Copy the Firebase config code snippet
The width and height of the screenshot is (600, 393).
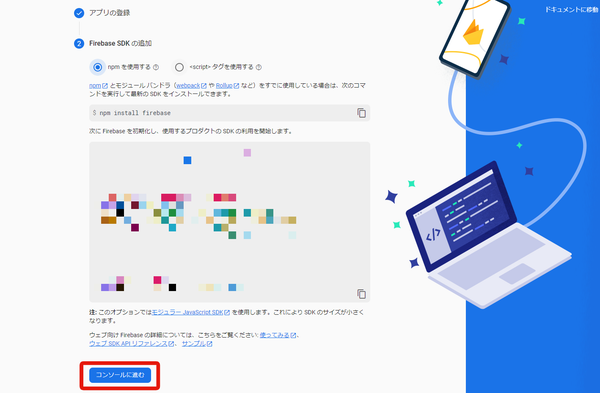click(x=362, y=294)
